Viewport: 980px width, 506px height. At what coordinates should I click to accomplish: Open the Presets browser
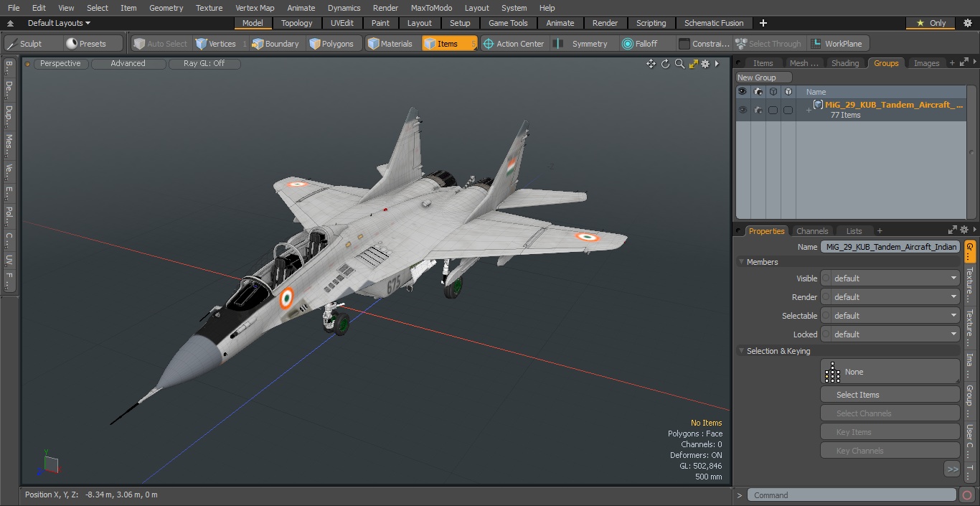(x=93, y=44)
